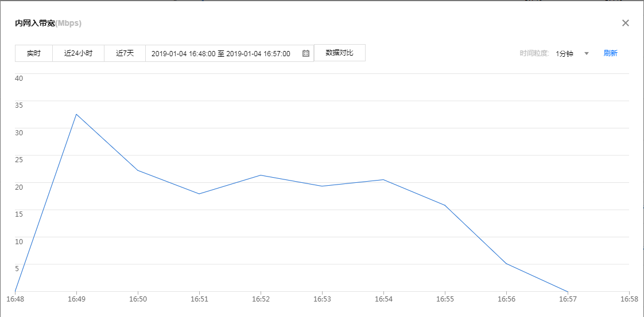
Task: Open the 1分钟 time granularity dropdown
Action: (564, 53)
